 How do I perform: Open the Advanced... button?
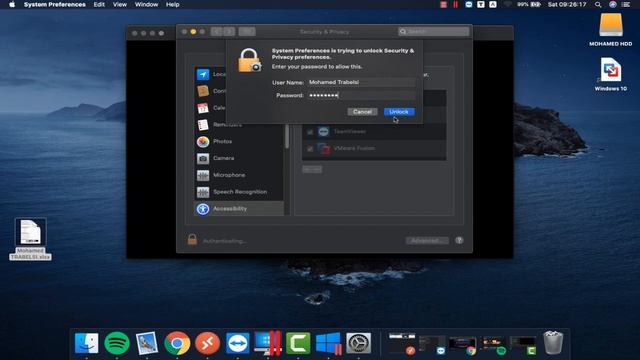pos(427,240)
